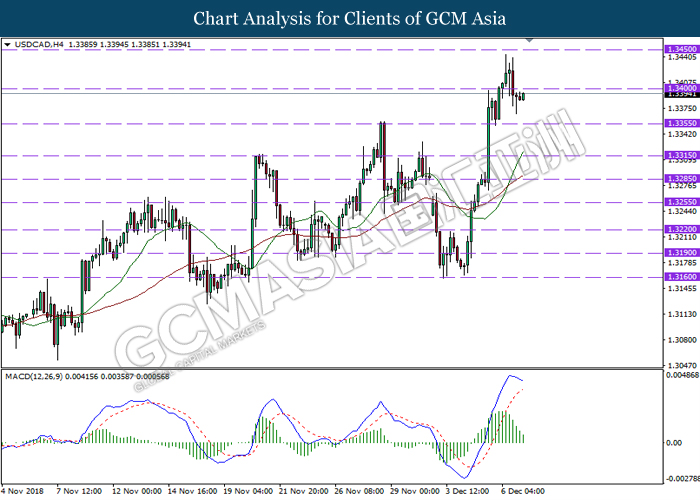This screenshot has width=700, height=500.
Task: Click the 14 Nov 16:00 time label
Action: coord(192,491)
